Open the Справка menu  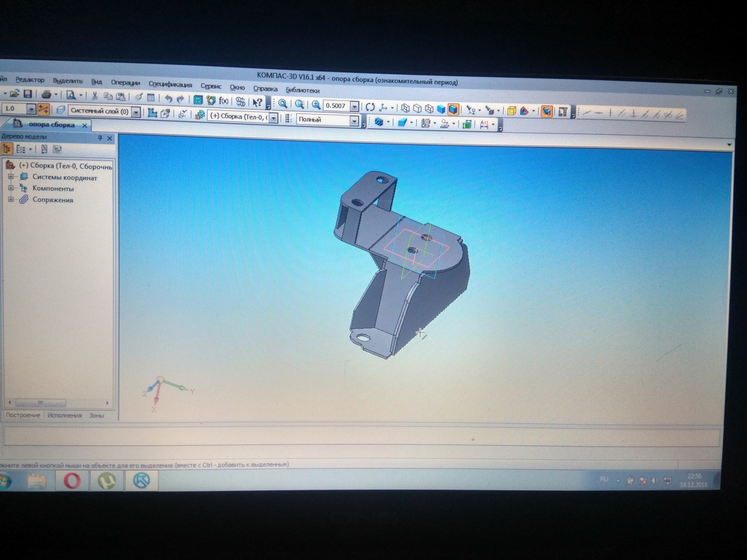click(265, 89)
